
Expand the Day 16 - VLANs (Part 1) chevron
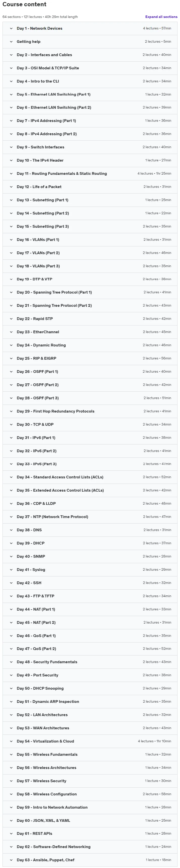click(x=11, y=240)
